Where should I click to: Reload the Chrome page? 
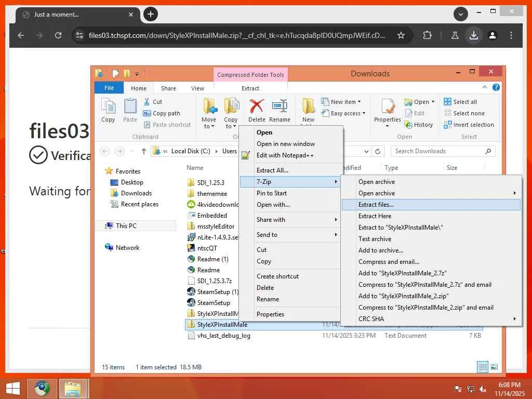point(58,35)
